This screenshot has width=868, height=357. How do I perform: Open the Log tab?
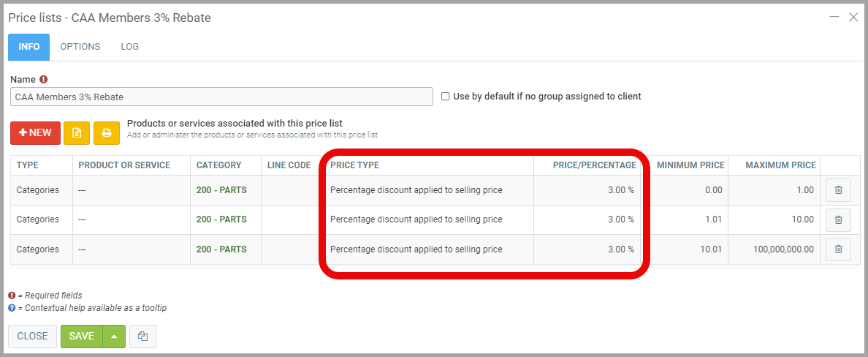point(130,47)
